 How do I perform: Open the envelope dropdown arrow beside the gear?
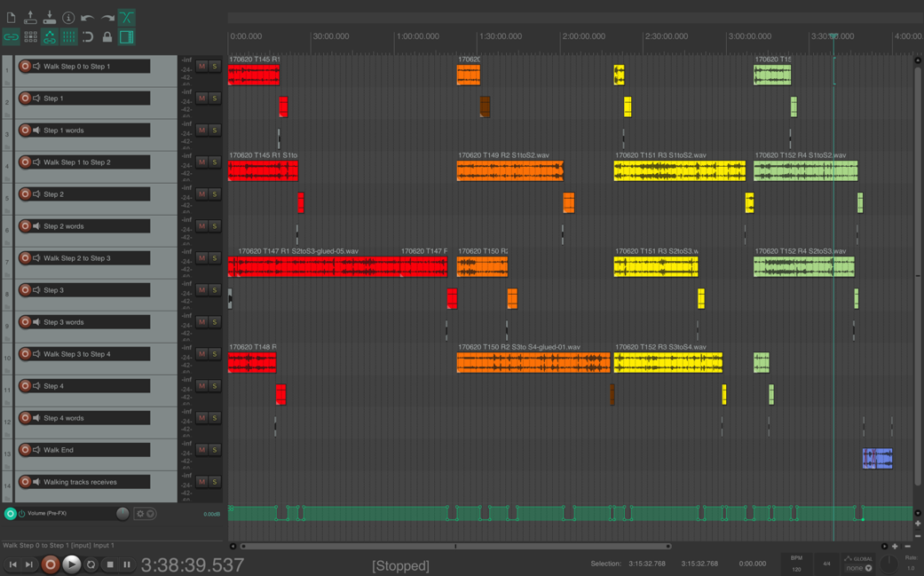tap(150, 514)
